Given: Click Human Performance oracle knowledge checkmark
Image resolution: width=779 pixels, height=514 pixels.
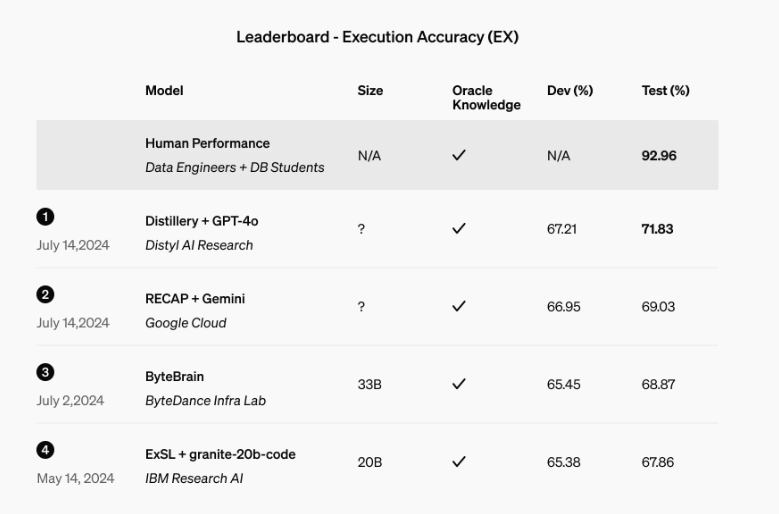Looking at the screenshot, I should (x=459, y=156).
